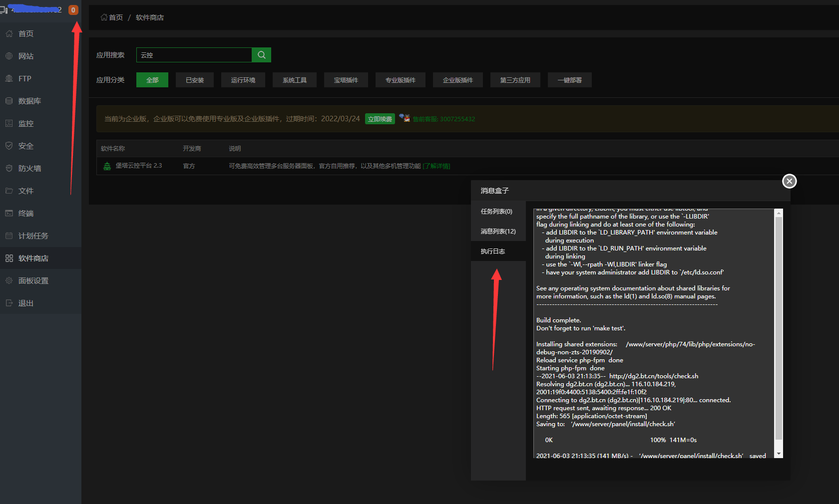Click the execution log vertical scrollbar thumb

[779, 328]
